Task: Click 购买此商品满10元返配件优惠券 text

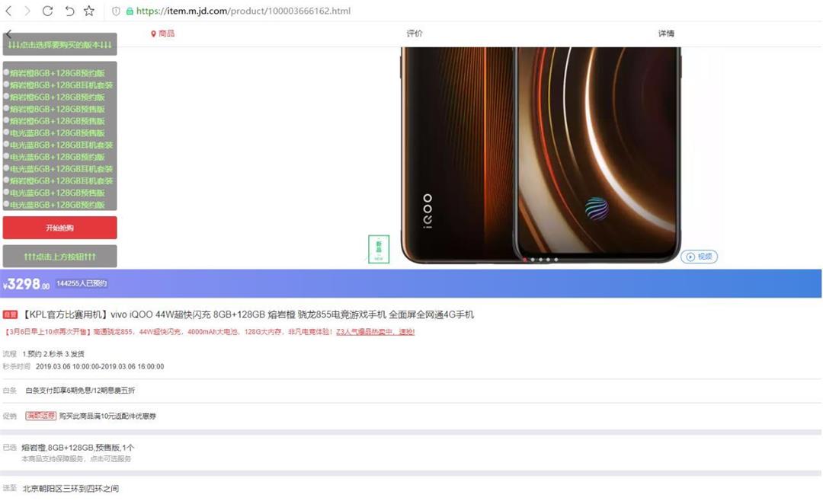Action: (x=107, y=416)
